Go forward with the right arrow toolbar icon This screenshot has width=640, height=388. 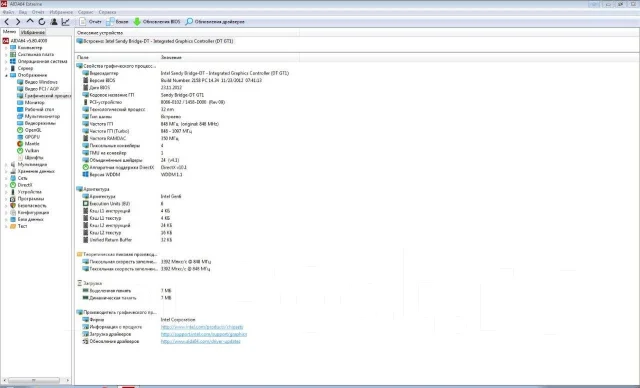18,22
